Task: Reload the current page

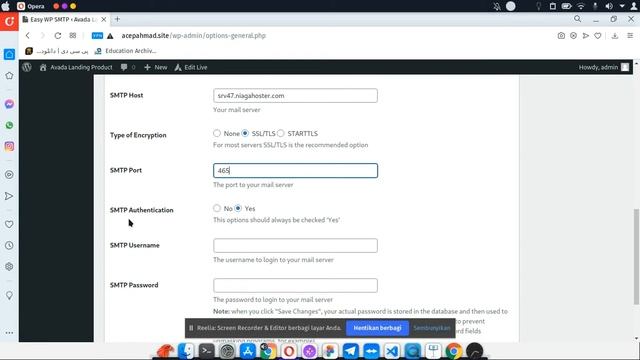Action: pyautogui.click(x=58, y=36)
